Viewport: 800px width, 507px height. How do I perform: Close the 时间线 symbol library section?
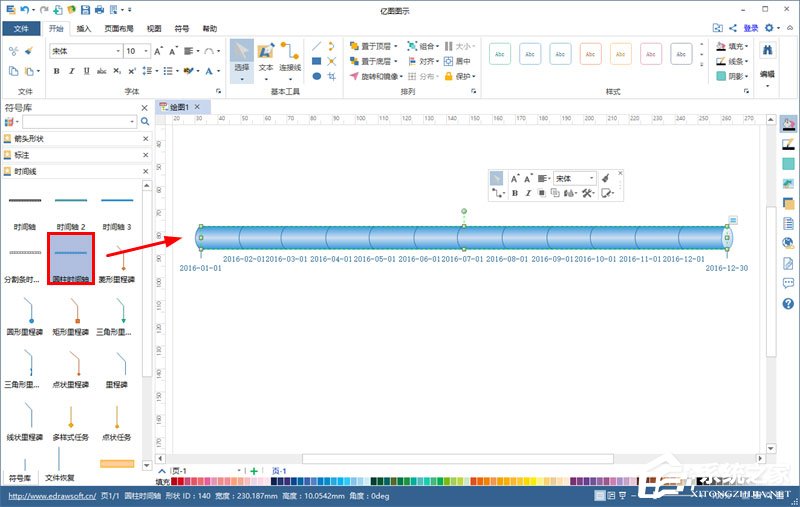pyautogui.click(x=145, y=171)
